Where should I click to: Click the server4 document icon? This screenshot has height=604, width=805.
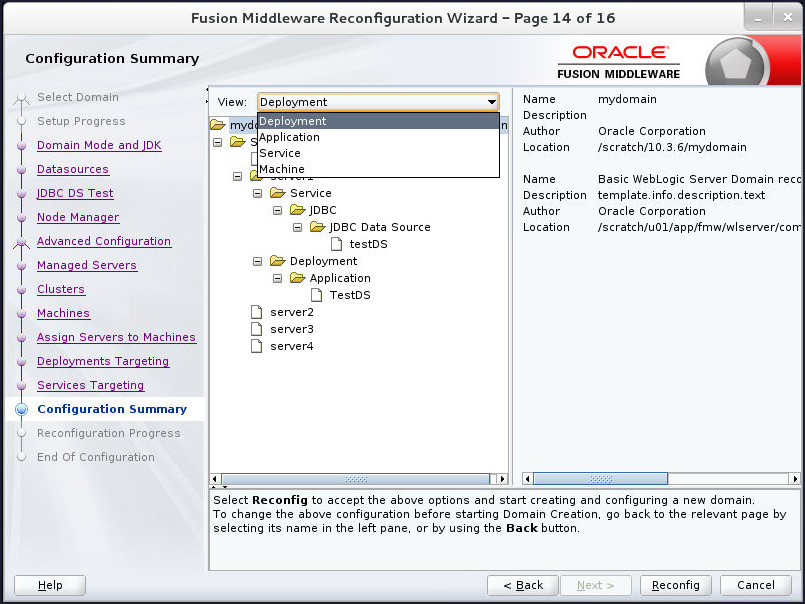pyautogui.click(x=256, y=346)
